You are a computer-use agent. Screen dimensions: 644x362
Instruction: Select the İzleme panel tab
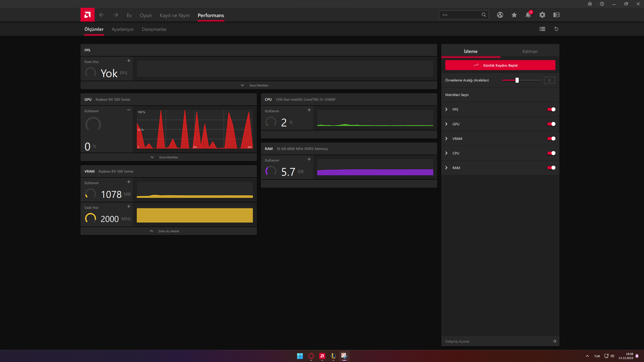point(471,51)
